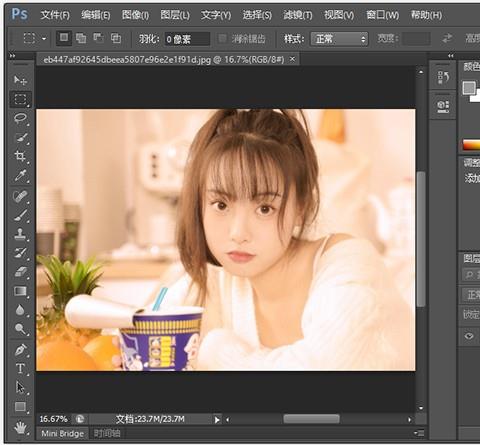480x445 pixels.
Task: Choose the Add to selection mode button
Action: [81, 38]
